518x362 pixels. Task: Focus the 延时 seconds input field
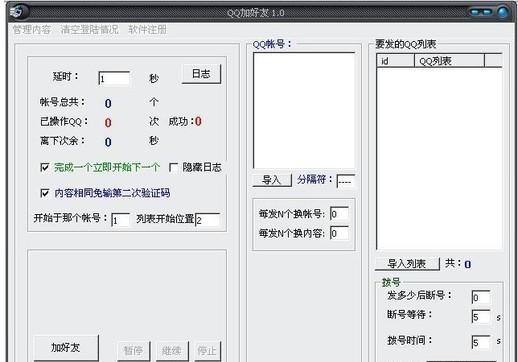click(x=114, y=78)
